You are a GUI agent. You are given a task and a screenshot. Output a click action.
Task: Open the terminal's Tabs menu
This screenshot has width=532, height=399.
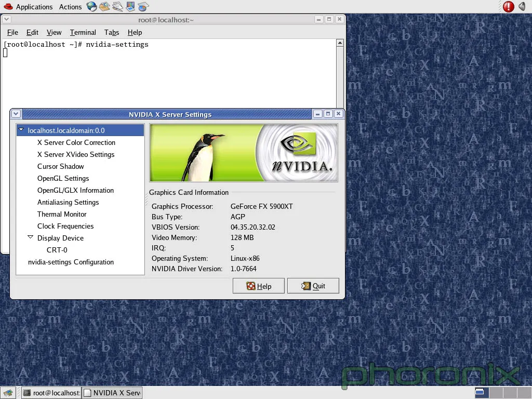(x=112, y=32)
